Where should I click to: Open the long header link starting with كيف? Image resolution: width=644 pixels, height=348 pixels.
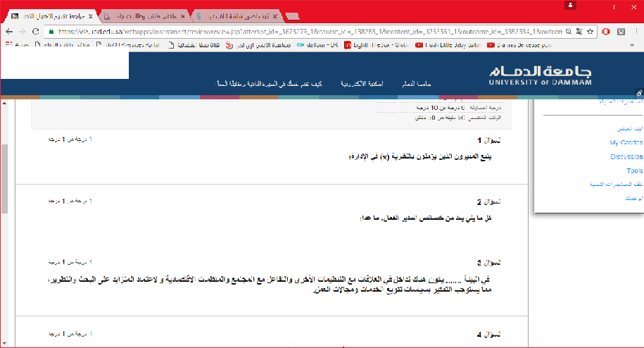(x=269, y=84)
